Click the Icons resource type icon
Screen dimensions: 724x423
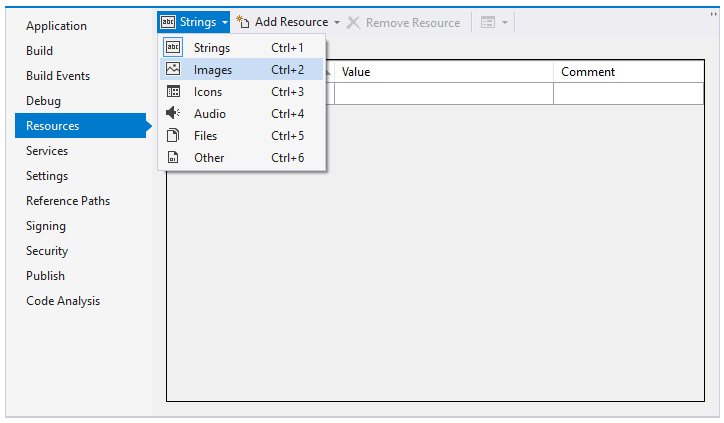(173, 92)
